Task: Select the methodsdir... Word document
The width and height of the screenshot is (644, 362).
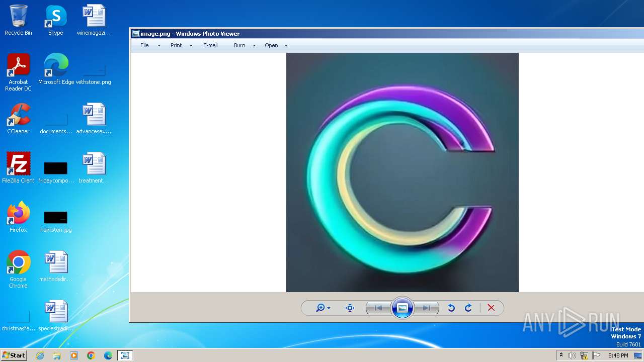Action: [56, 266]
